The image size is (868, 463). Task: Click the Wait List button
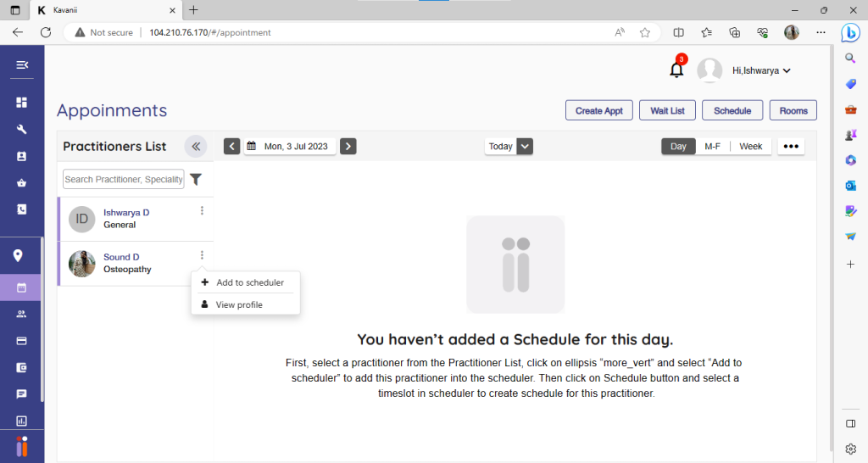667,110
